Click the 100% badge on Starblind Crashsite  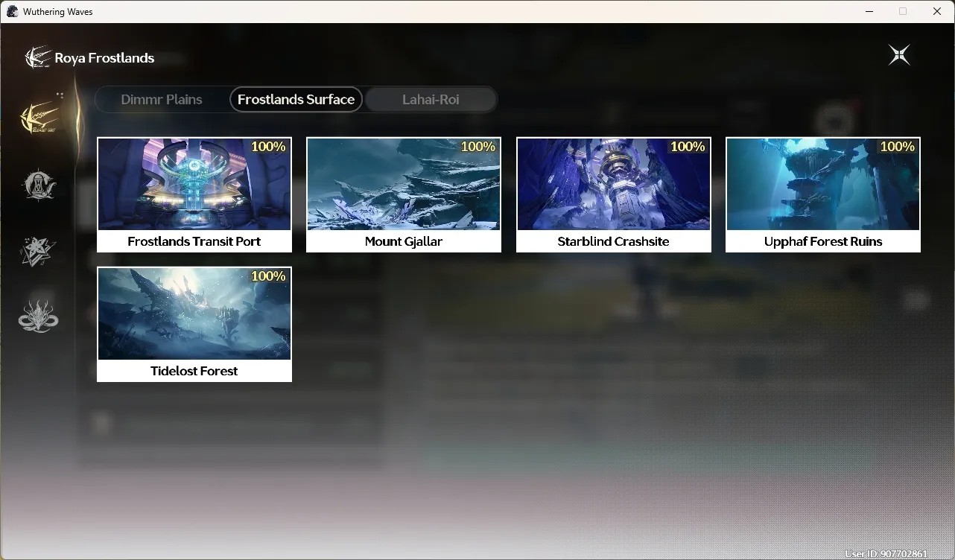coord(688,147)
